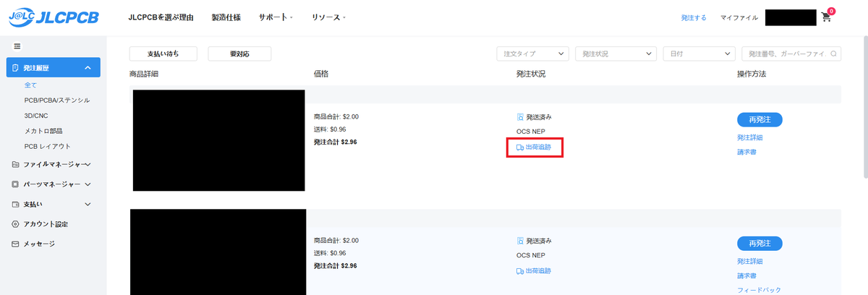868x295 pixels.
Task: Click the truck icon in first order's 出荷追跡
Action: click(520, 147)
